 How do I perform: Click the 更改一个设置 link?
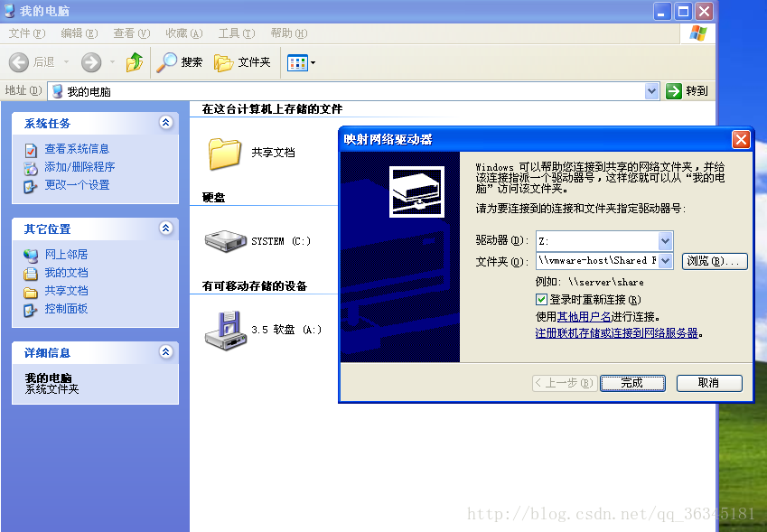point(77,185)
